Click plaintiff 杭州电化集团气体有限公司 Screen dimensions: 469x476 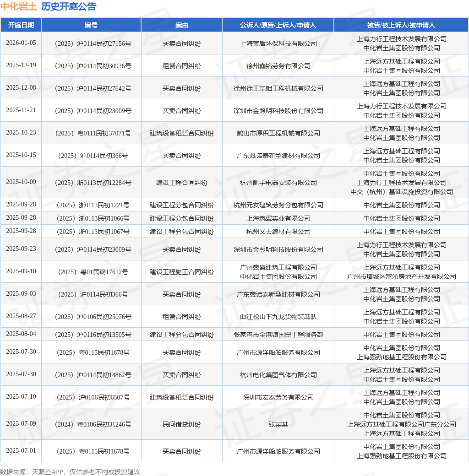click(278, 375)
